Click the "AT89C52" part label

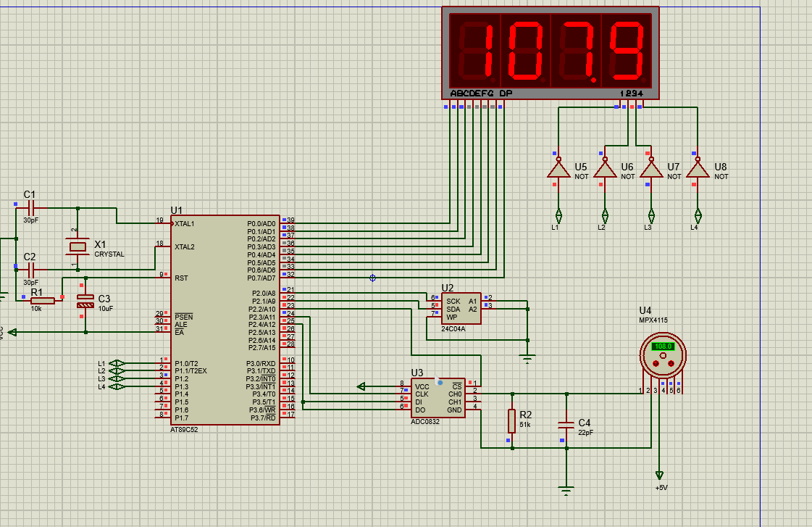coord(184,430)
